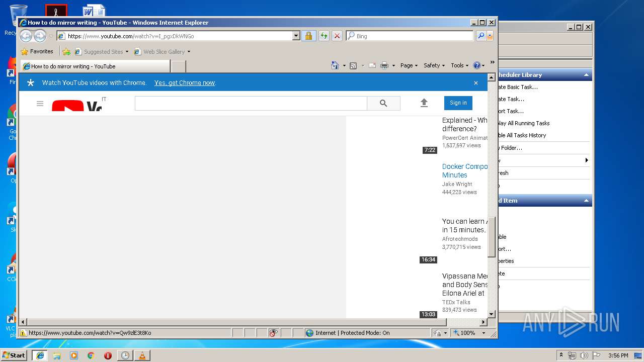Click the vertical page scrollbar thumb

[x=492, y=236]
